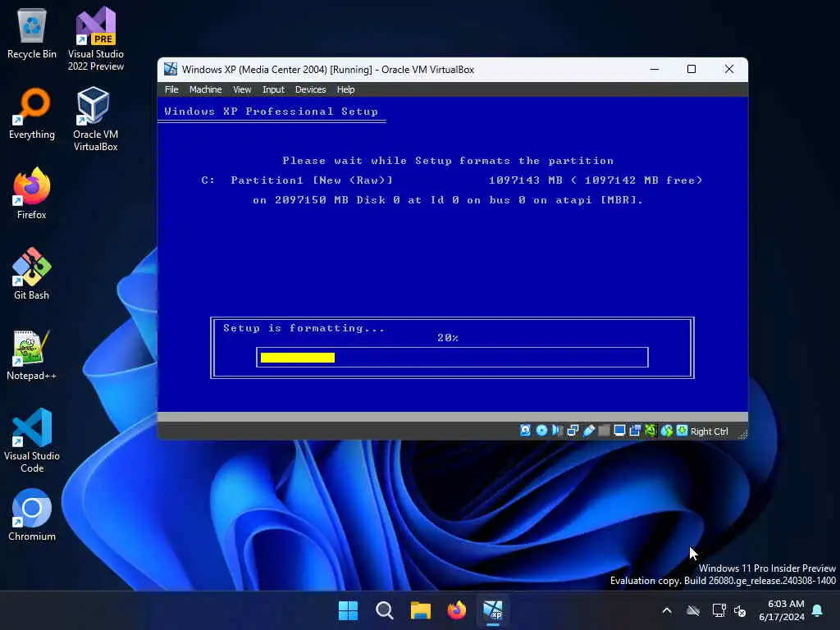
Task: Open the Machine menu
Action: pos(206,89)
